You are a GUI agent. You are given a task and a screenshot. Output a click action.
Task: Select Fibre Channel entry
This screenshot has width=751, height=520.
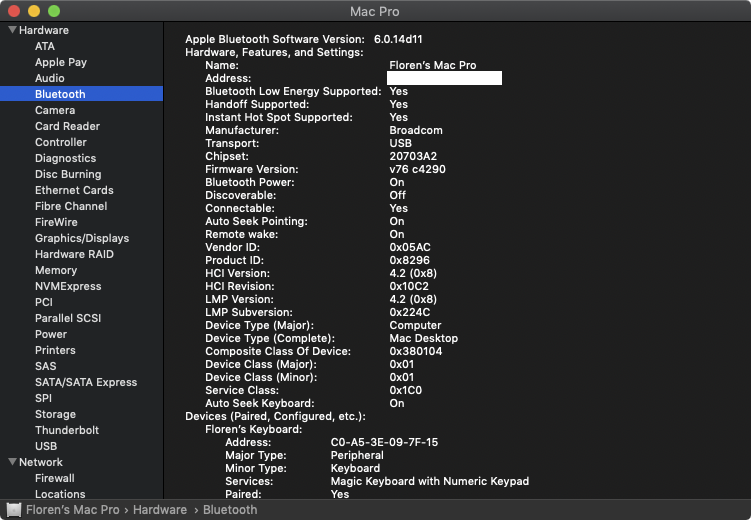(x=71, y=206)
